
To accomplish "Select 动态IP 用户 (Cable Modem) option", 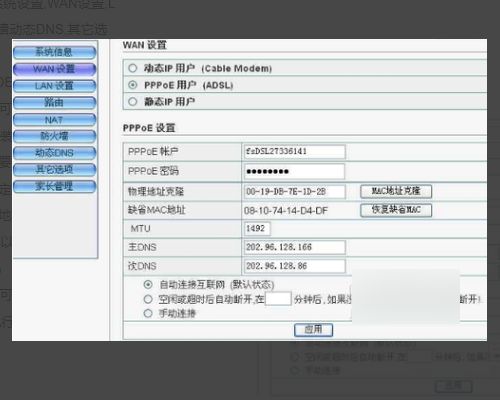I will [x=133, y=68].
